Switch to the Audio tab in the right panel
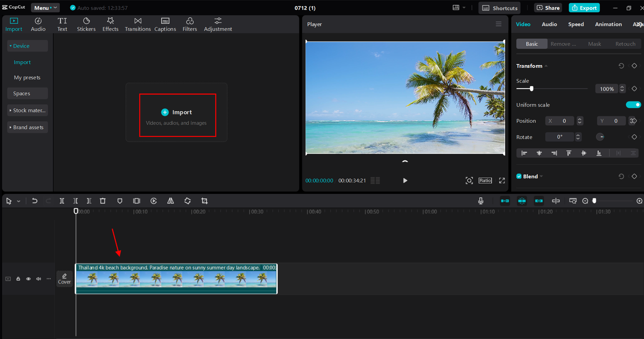 coord(549,24)
